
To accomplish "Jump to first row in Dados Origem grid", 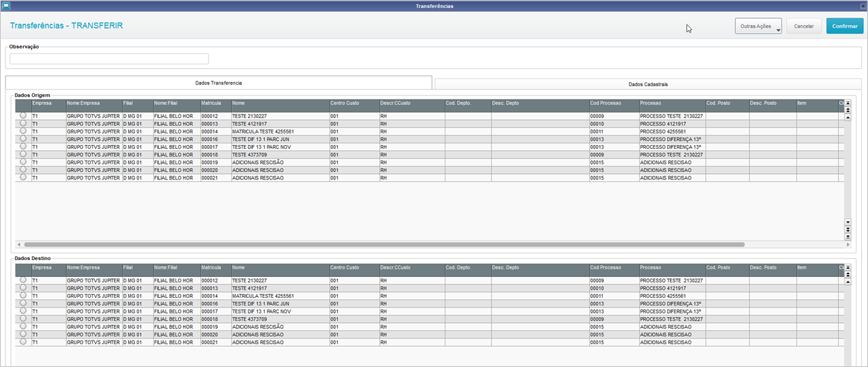I will pyautogui.click(x=847, y=103).
